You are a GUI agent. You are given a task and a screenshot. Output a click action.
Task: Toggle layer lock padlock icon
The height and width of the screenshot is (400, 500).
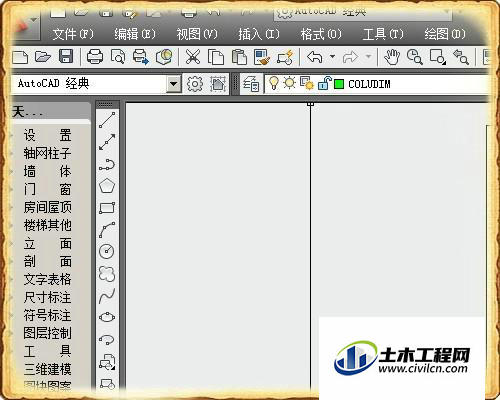(x=324, y=83)
